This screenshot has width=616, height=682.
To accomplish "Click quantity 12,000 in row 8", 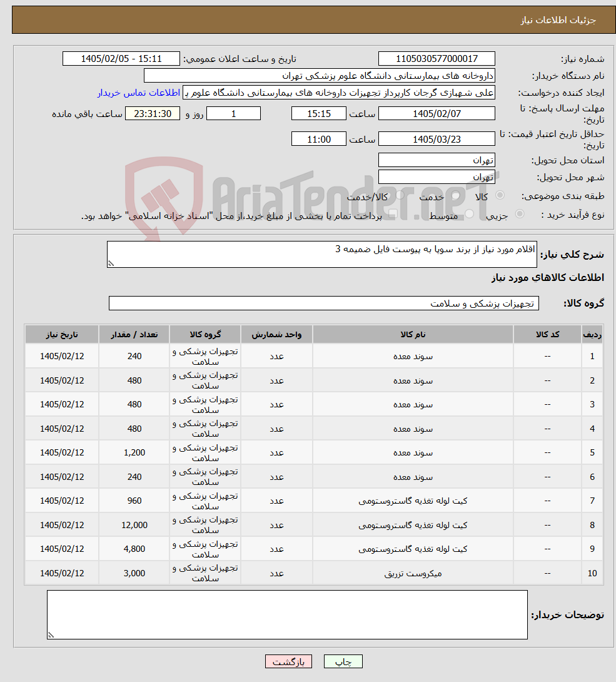I will [134, 526].
